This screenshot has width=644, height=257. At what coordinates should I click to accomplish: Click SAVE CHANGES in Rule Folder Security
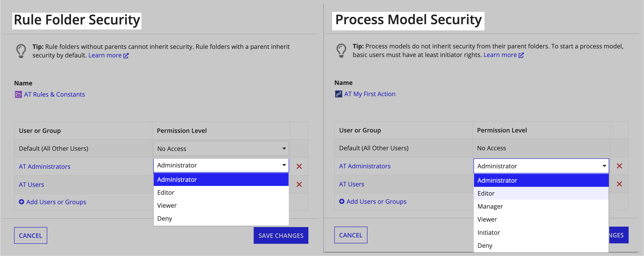[281, 235]
